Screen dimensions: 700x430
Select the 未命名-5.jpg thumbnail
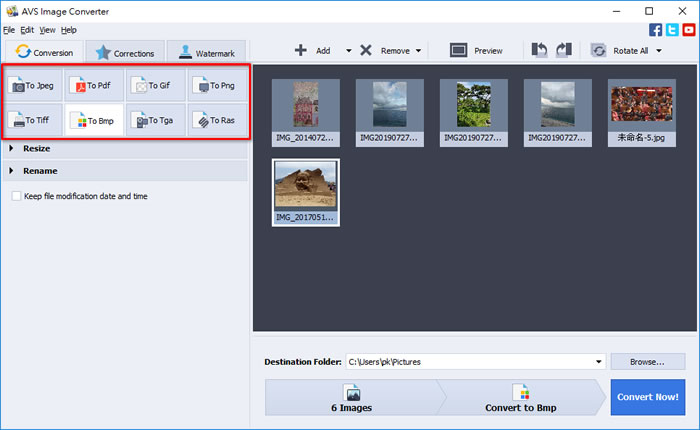(x=642, y=113)
